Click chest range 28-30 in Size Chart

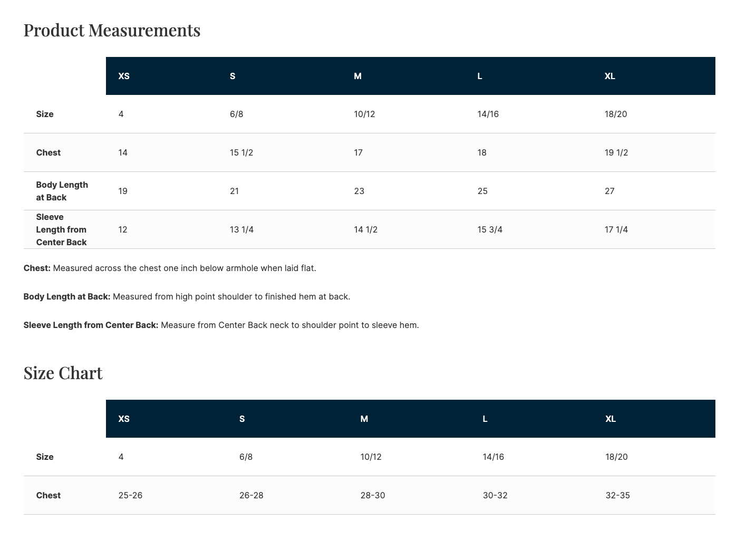(373, 495)
